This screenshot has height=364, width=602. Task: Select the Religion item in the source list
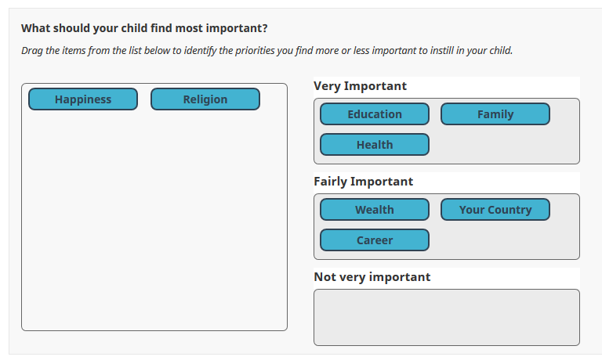click(x=205, y=99)
